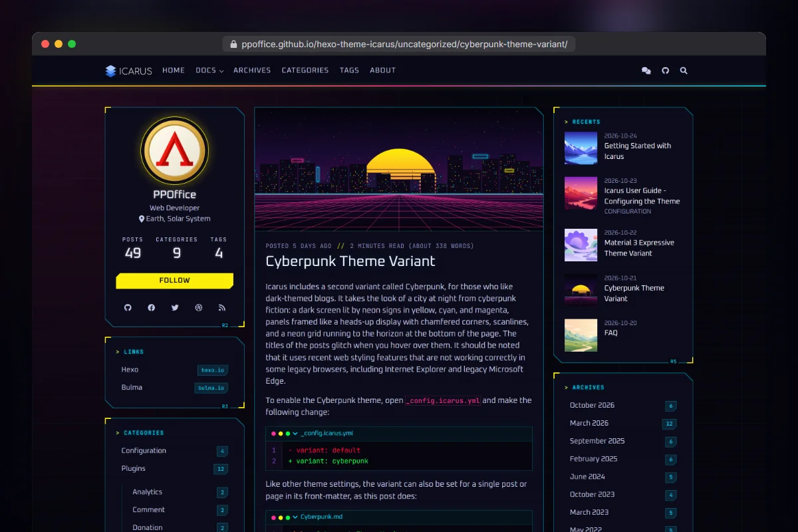Open the GitHub icon in the navbar
This screenshot has width=798, height=532.
[665, 70]
